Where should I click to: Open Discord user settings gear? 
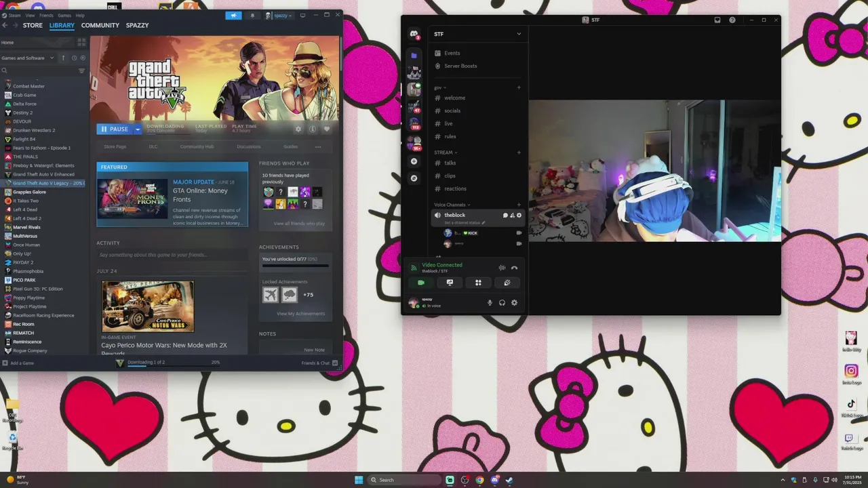(514, 302)
